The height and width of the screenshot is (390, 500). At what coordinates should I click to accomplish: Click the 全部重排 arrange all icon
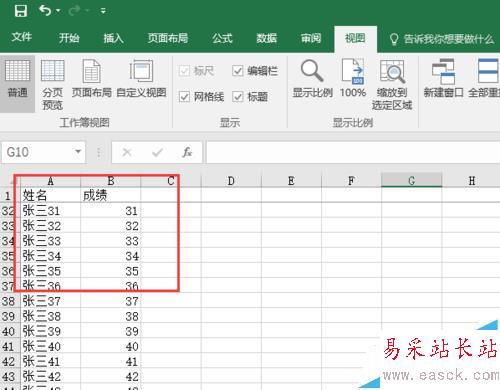[x=484, y=79]
